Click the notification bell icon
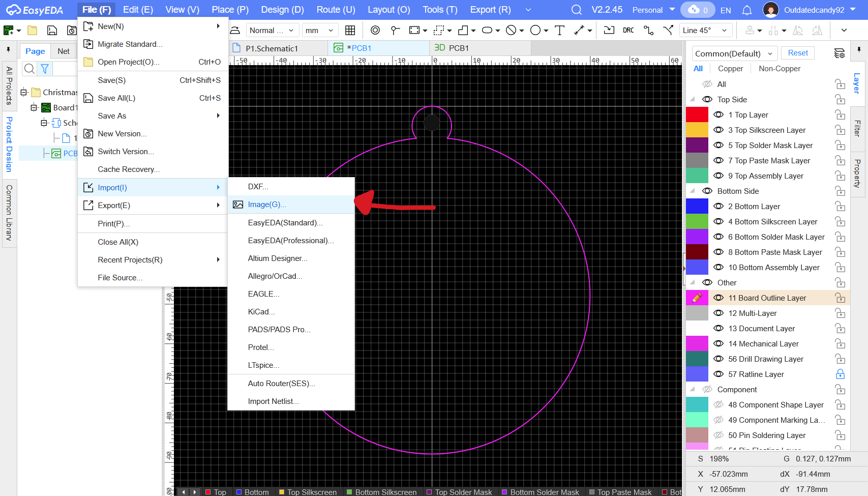868x496 pixels. 746,10
